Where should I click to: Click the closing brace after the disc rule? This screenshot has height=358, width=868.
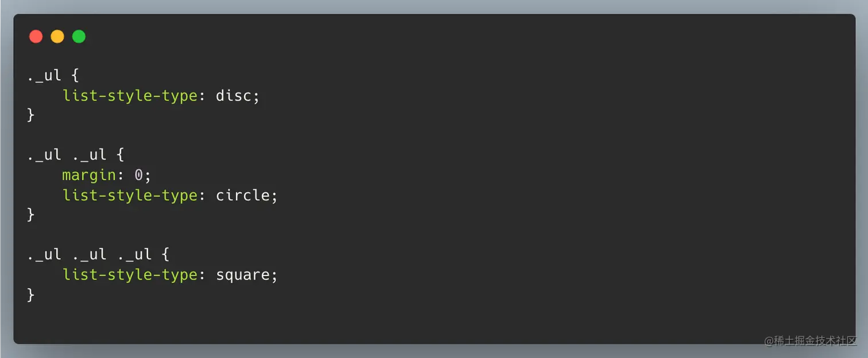click(31, 115)
